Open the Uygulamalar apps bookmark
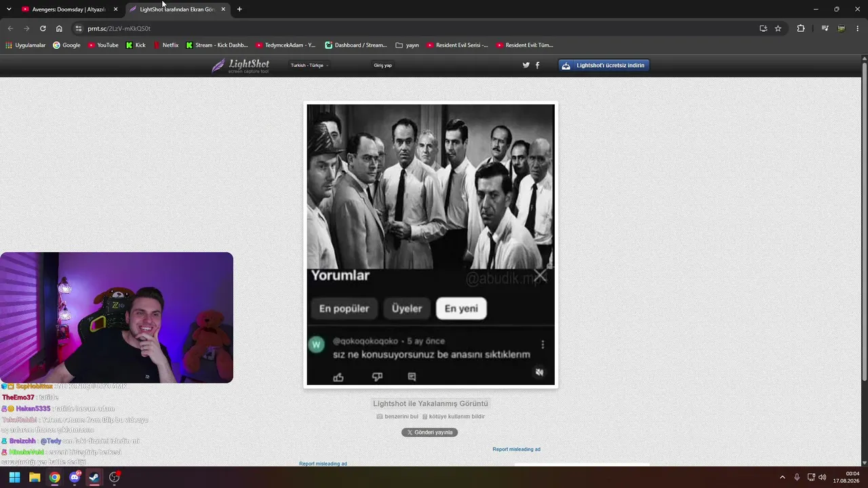Viewport: 868px width, 488px height. point(25,45)
